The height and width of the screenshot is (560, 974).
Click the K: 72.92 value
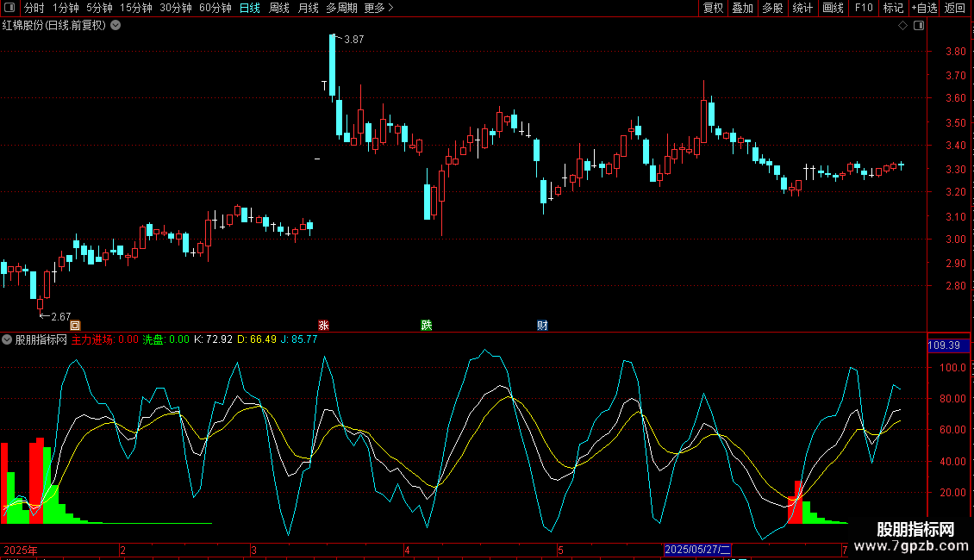213,339
